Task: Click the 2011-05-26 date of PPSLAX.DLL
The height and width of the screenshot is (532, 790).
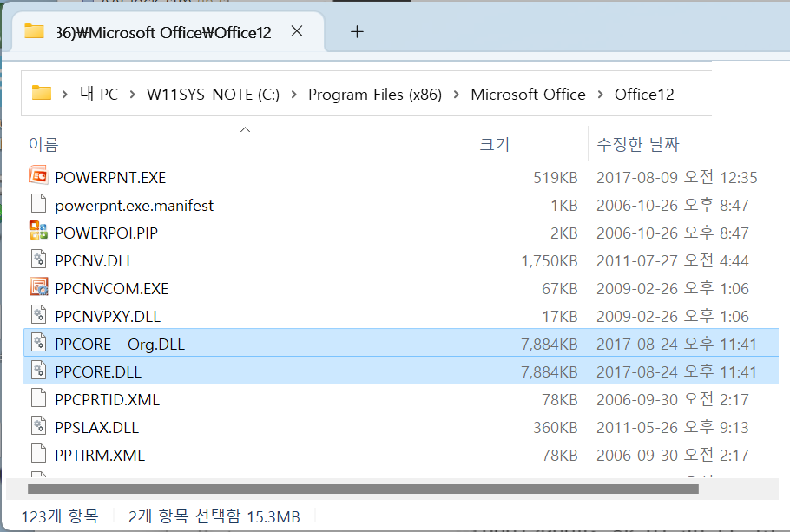Action: 673,427
